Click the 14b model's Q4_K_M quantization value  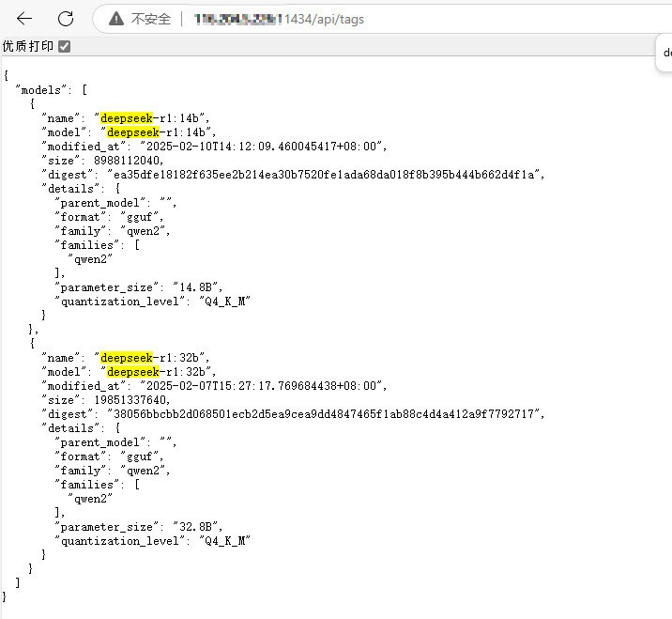[x=227, y=301]
